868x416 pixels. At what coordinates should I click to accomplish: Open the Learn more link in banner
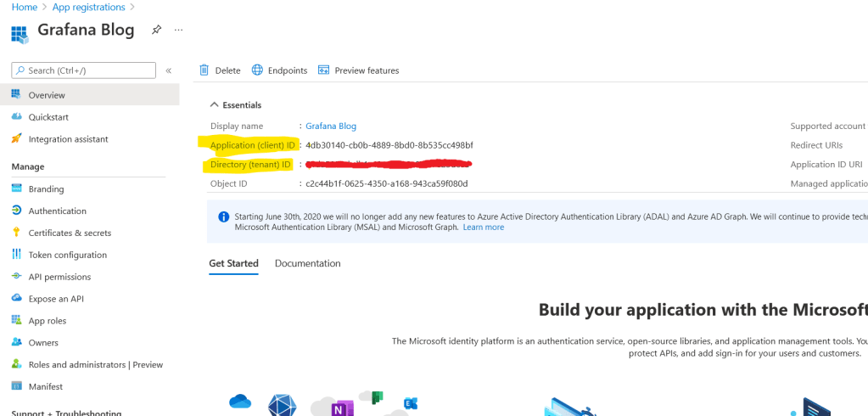pyautogui.click(x=483, y=228)
